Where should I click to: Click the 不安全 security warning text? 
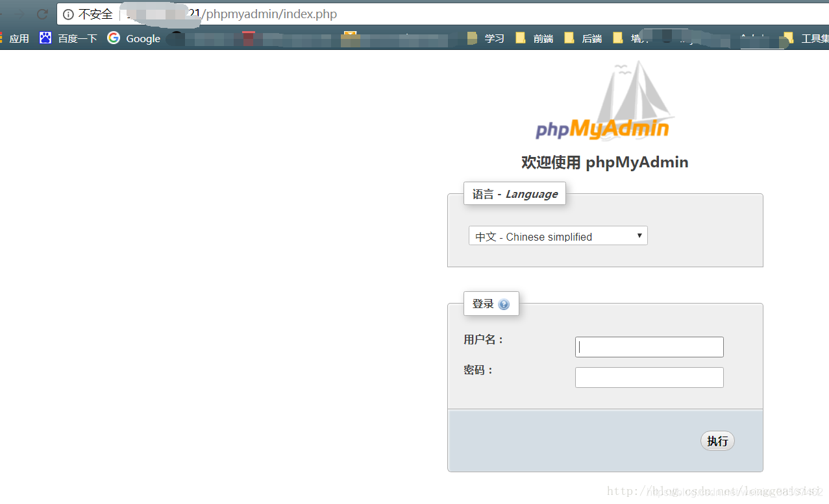pyautogui.click(x=95, y=14)
